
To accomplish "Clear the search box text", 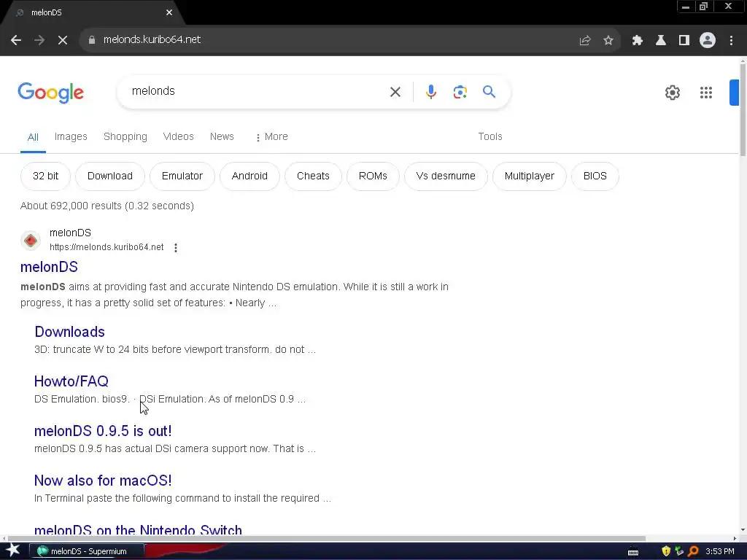I will coord(395,92).
